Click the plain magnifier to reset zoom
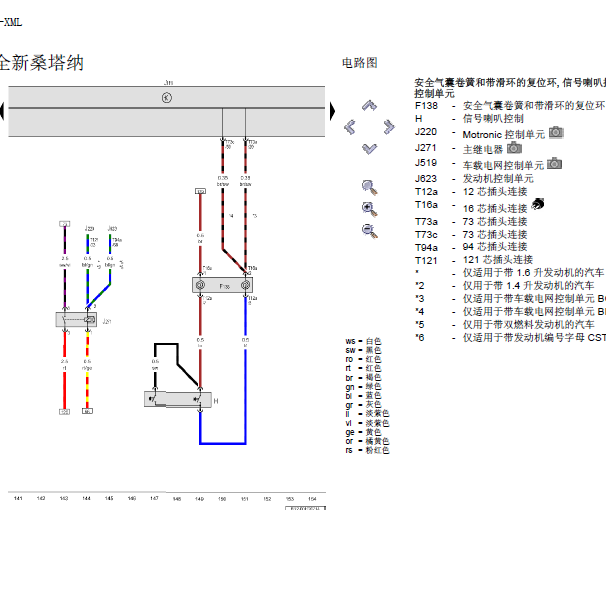 click(369, 187)
